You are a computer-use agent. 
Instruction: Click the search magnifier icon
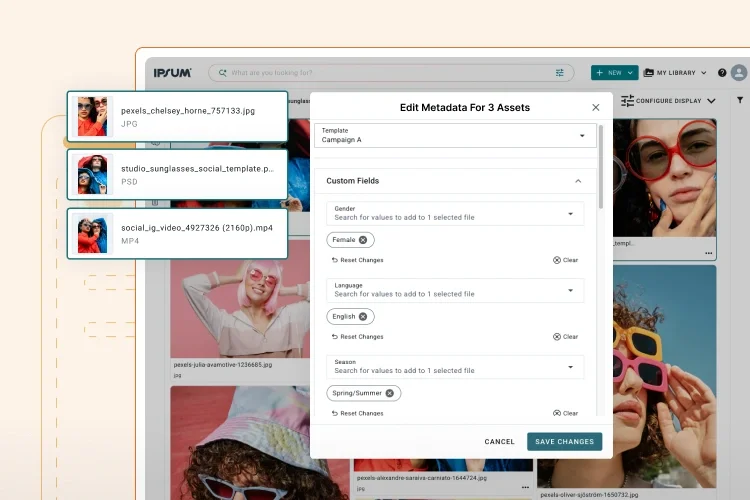click(x=222, y=73)
